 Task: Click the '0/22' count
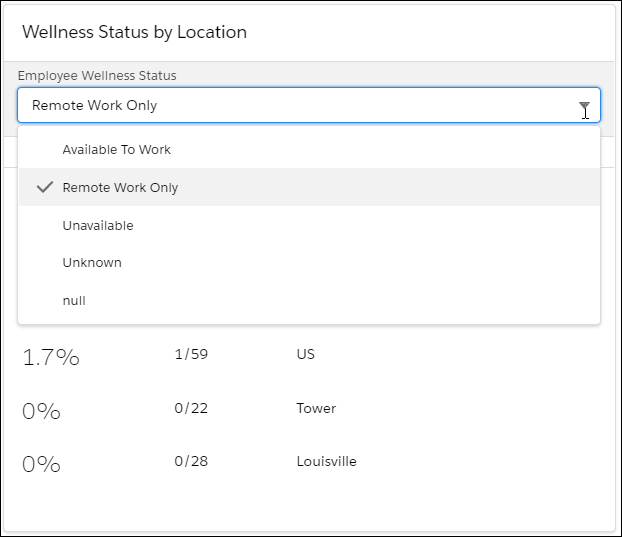[191, 408]
